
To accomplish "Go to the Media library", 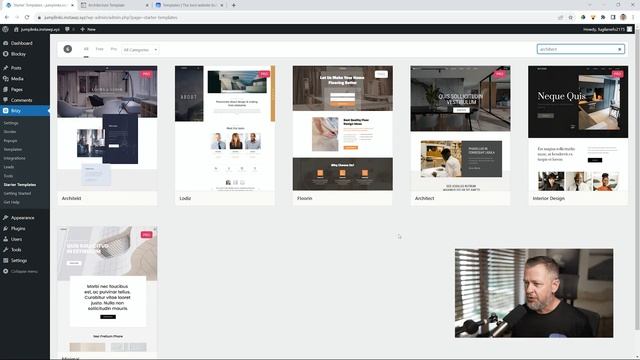I will point(17,78).
